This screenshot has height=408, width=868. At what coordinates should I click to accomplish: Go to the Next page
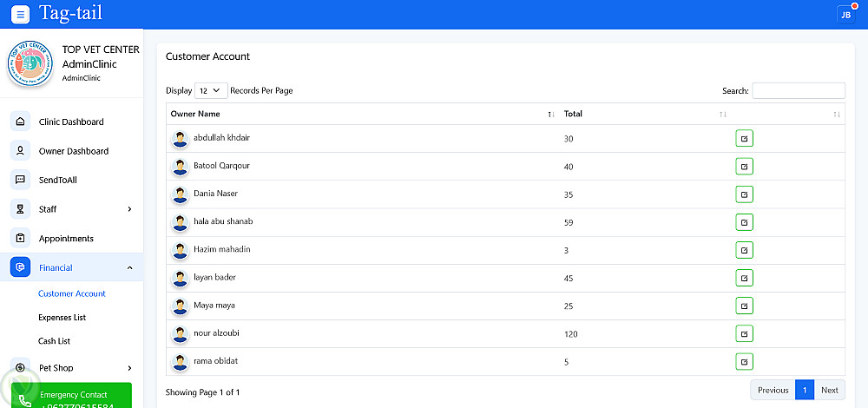click(829, 390)
